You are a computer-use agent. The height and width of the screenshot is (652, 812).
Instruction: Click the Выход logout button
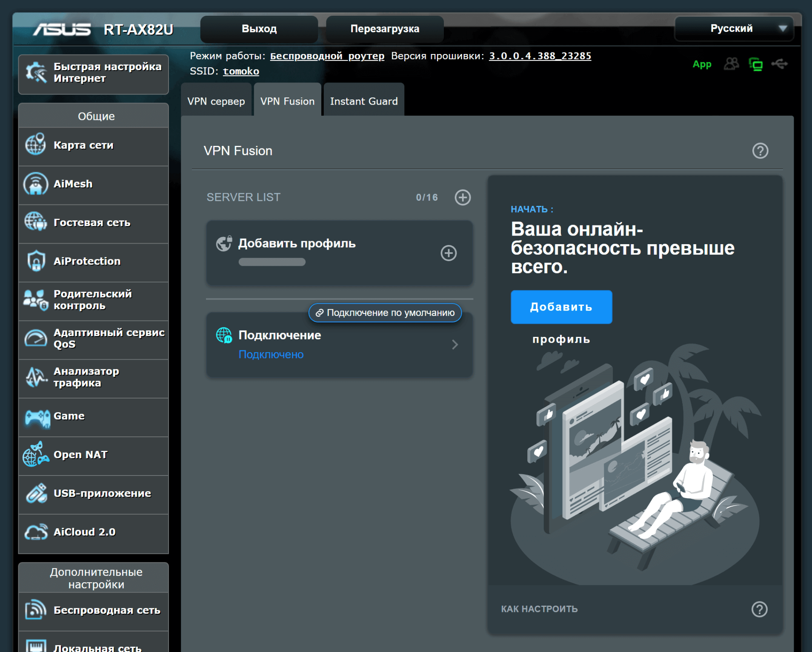[259, 29]
